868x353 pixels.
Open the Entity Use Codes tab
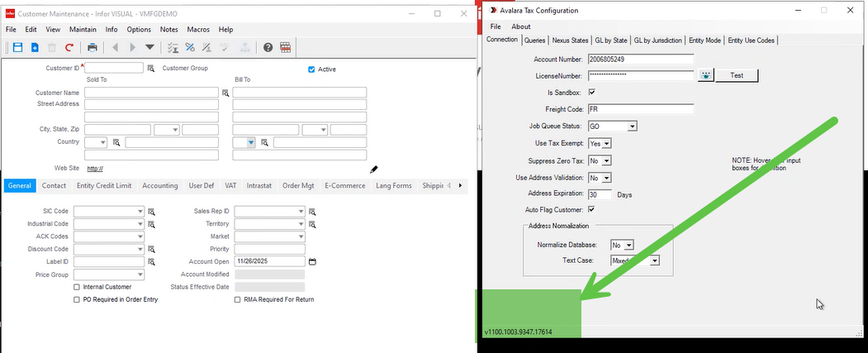[751, 41]
